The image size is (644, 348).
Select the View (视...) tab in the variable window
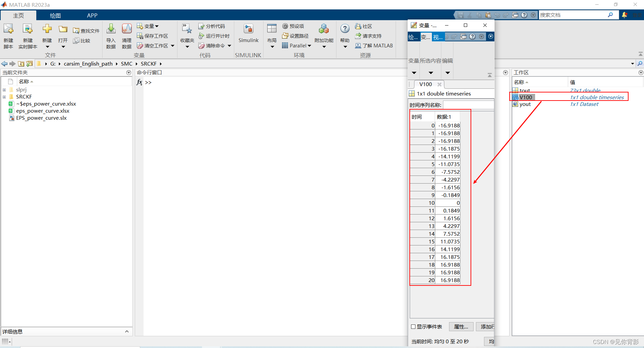[x=438, y=37]
